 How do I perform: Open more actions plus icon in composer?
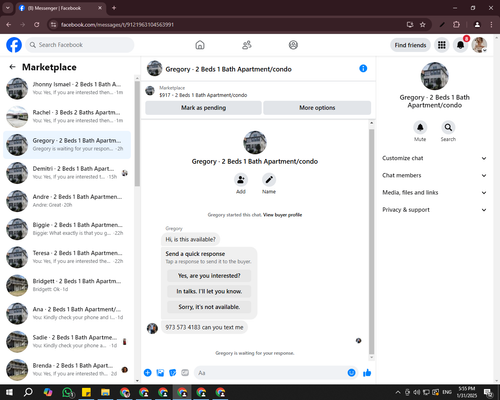point(148,373)
